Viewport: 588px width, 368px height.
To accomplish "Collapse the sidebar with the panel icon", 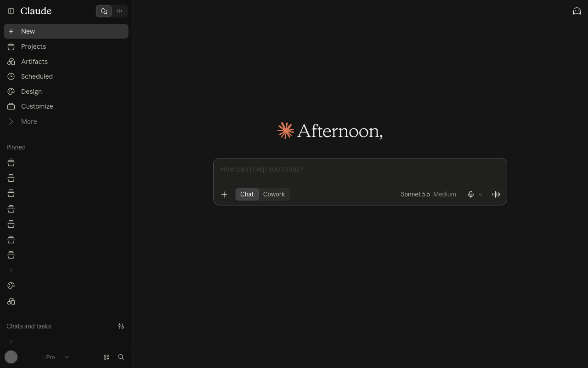I will click(11, 11).
